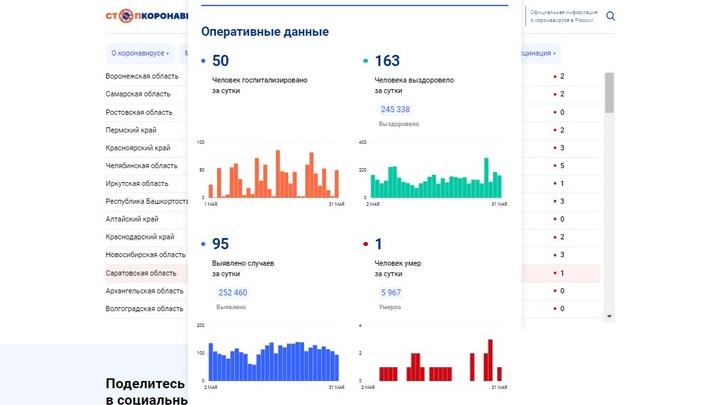The height and width of the screenshot is (405, 720).
Task: Select Челябинская область in the list
Action: coord(141,166)
